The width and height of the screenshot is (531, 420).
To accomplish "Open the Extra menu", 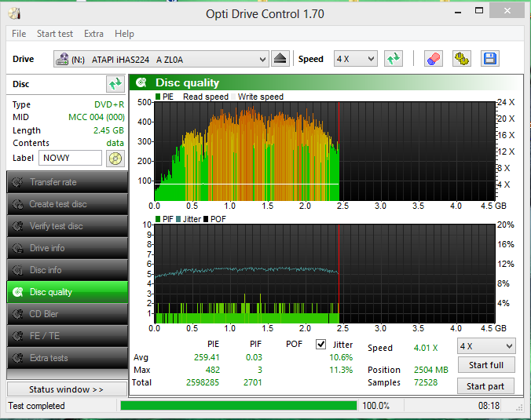I will coord(93,34).
